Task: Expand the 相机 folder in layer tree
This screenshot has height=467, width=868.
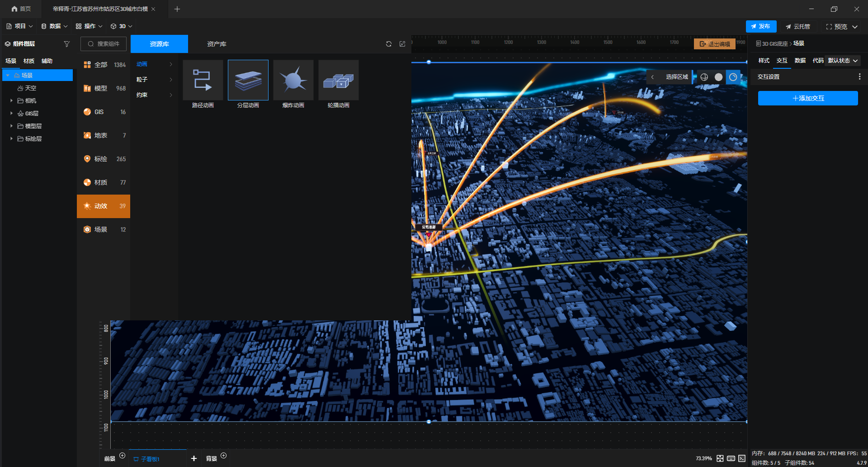Action: click(x=11, y=100)
